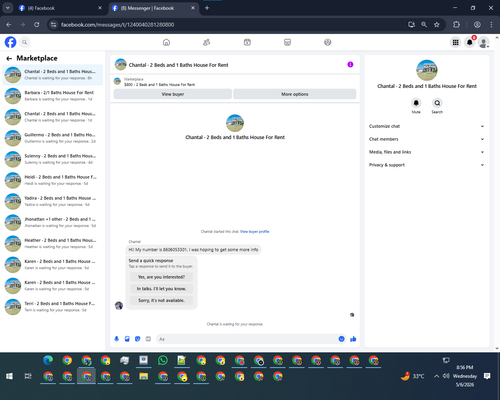This screenshot has width=500, height=400.
Task: Go to Facebook Home icon
Action: pyautogui.click(x=166, y=42)
